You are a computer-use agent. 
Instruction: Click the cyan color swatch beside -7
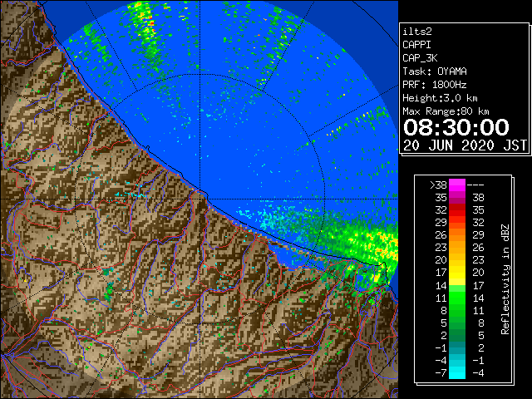point(457,372)
